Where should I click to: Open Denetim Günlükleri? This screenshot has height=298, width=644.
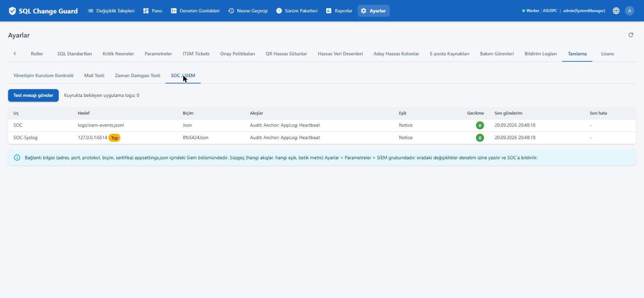(195, 11)
